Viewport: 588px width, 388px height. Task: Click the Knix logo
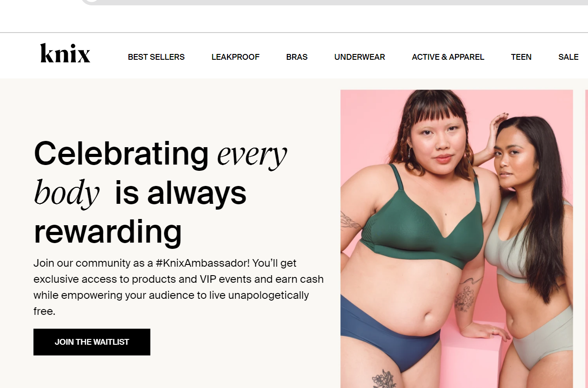65,53
